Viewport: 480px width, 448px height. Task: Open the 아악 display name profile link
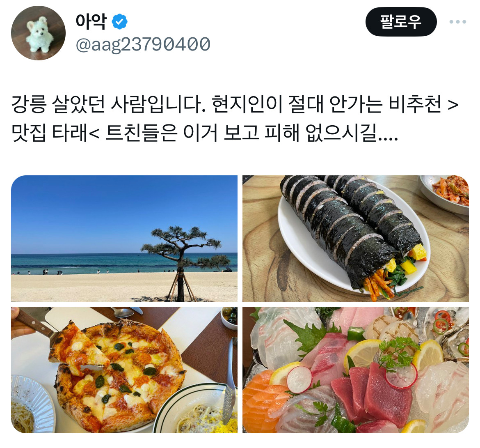point(91,22)
